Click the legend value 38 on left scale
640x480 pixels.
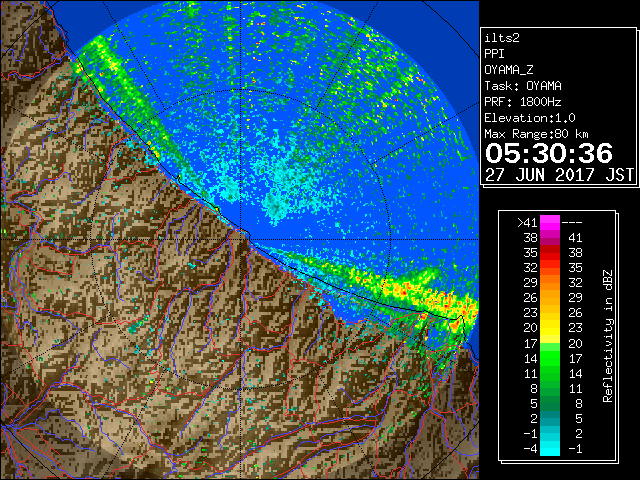(x=530, y=238)
